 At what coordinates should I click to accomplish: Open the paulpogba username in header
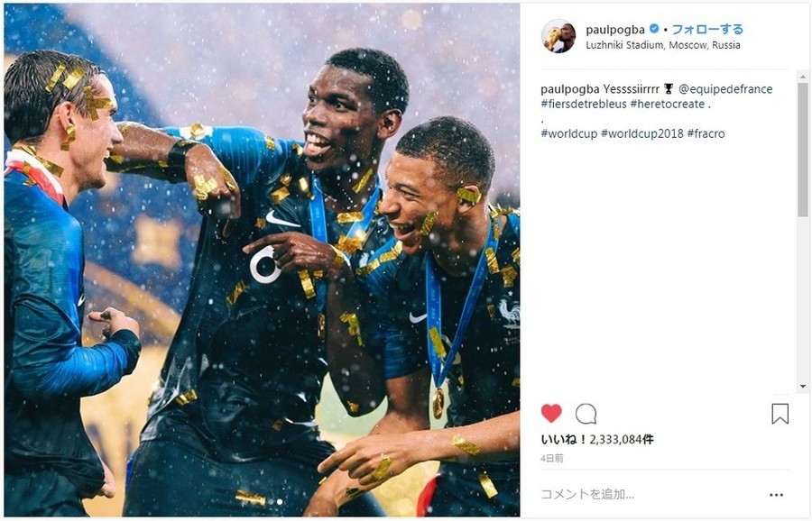[615, 30]
